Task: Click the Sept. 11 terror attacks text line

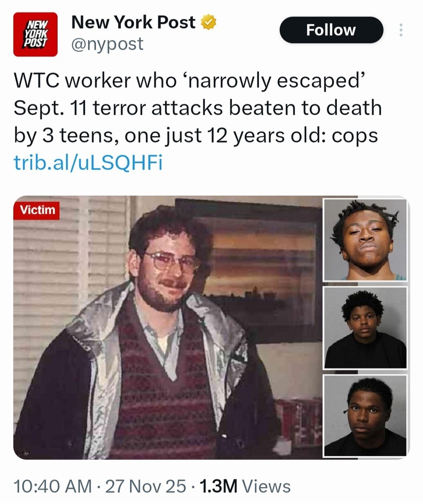Action: pos(197,108)
